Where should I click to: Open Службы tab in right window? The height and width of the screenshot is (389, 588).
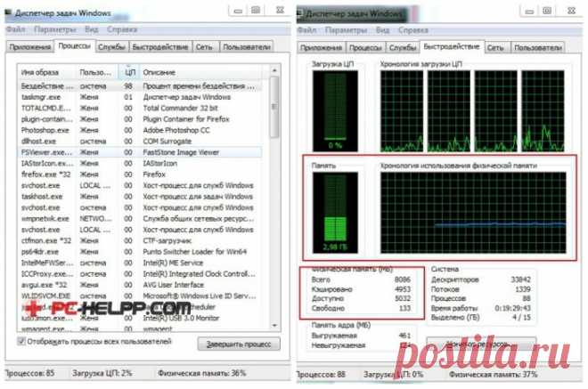coord(403,47)
